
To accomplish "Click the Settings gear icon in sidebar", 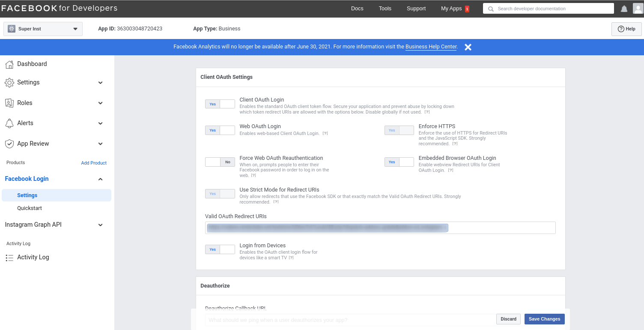I will [9, 82].
